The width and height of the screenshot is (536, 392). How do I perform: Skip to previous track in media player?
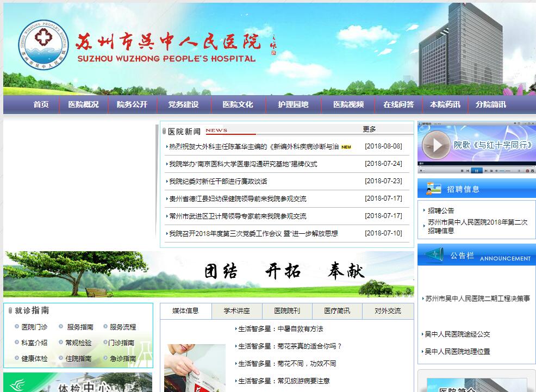pyautogui.click(x=468, y=171)
